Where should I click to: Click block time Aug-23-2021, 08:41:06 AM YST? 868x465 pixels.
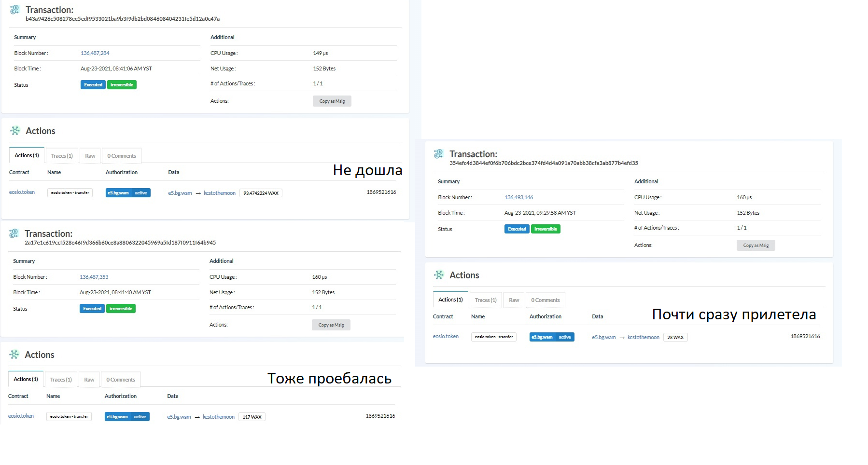pos(116,68)
